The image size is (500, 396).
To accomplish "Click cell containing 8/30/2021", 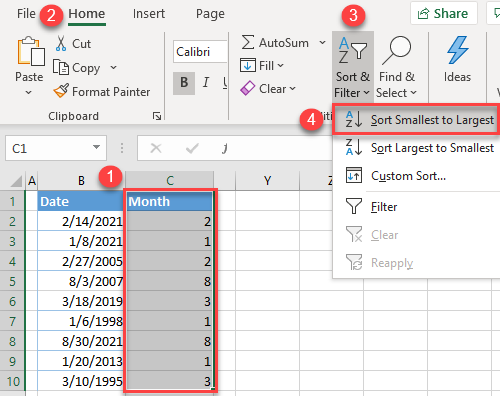I will pyautogui.click(x=81, y=341).
